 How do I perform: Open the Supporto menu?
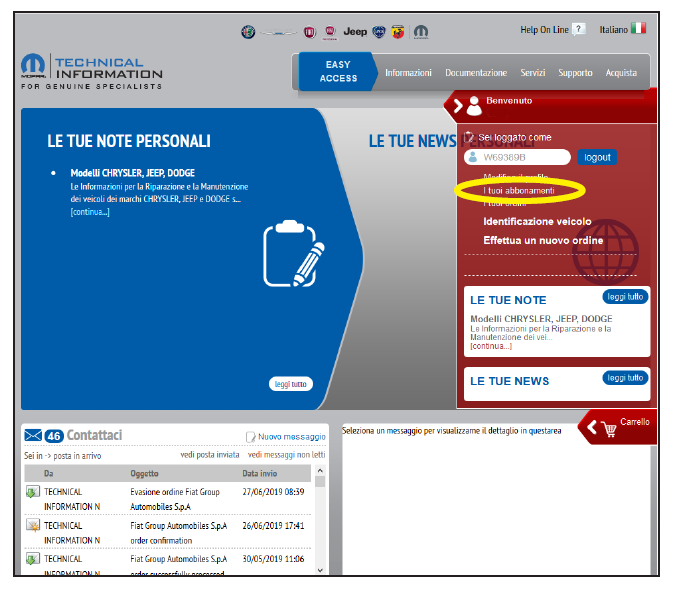click(x=575, y=73)
